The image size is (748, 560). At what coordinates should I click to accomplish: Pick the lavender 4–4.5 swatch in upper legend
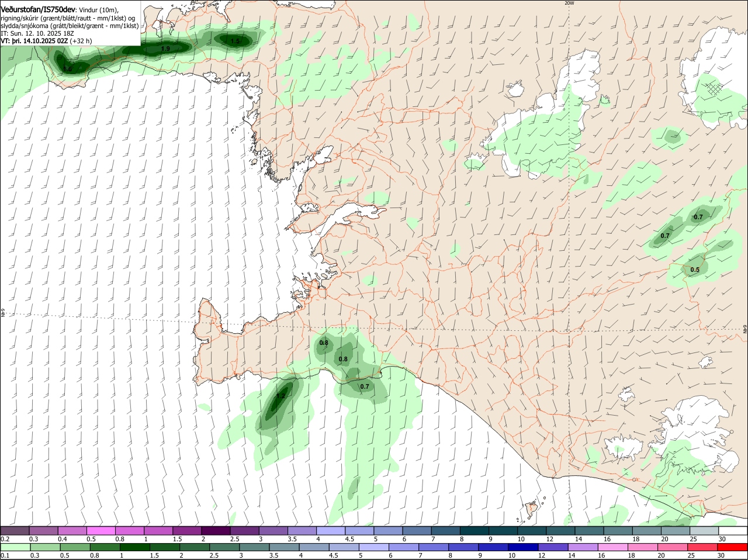click(331, 530)
